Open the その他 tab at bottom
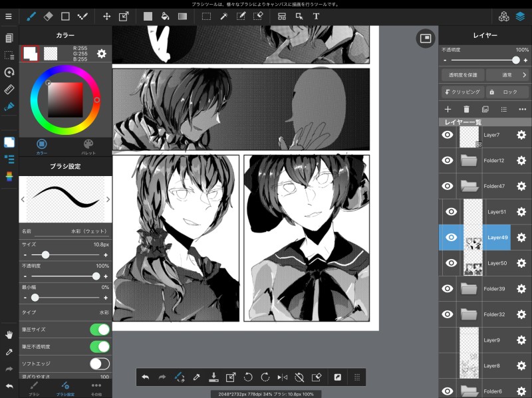Viewport: 532px width, 398px height. pos(96,389)
